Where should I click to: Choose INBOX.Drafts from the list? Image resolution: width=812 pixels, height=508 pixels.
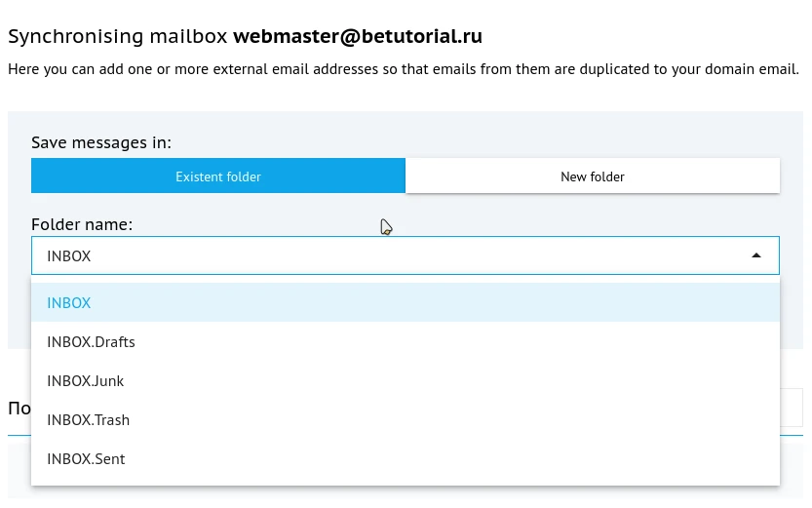pyautogui.click(x=92, y=342)
